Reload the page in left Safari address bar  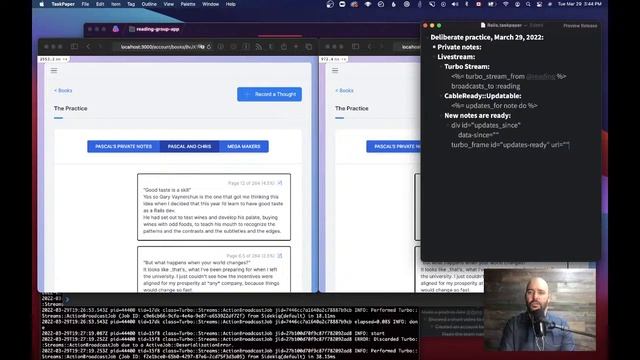coord(209,47)
